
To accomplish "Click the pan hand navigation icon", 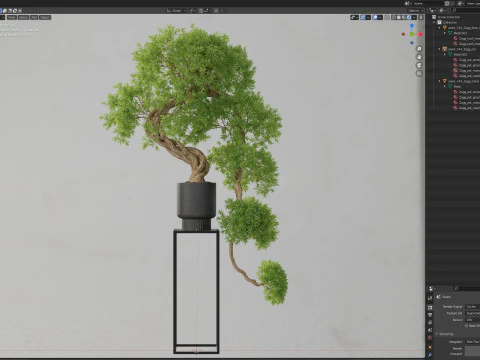I will pyautogui.click(x=419, y=57).
